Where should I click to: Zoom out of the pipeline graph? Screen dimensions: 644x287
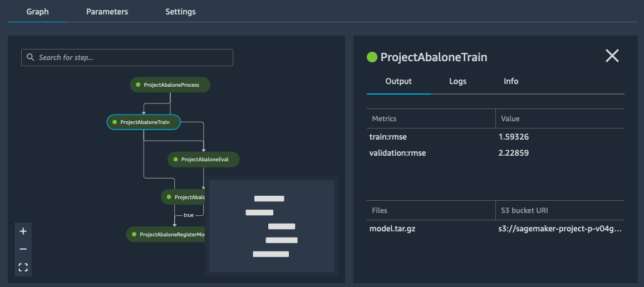[23, 249]
